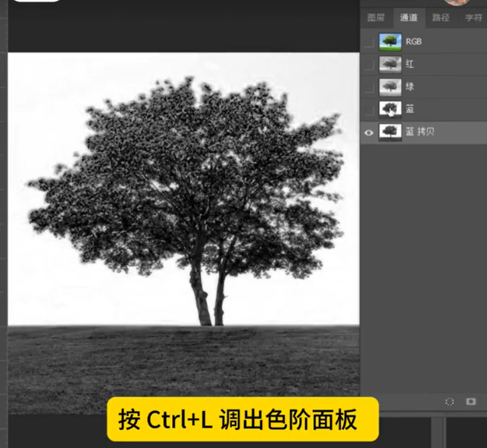
Task: Enable visibility of the 绿 channel
Action: click(x=369, y=87)
